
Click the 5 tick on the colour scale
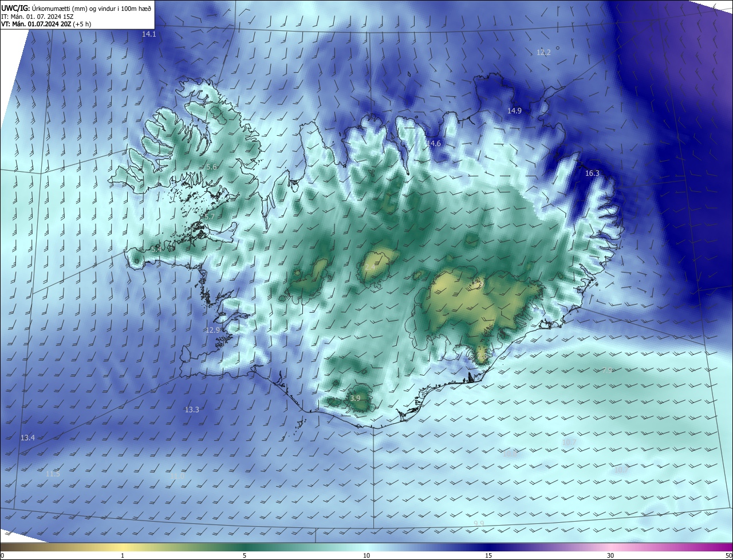[x=245, y=555]
